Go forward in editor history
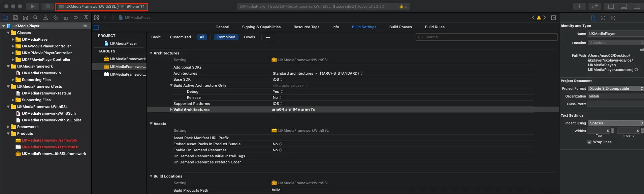This screenshot has height=194, width=644. (113, 17)
